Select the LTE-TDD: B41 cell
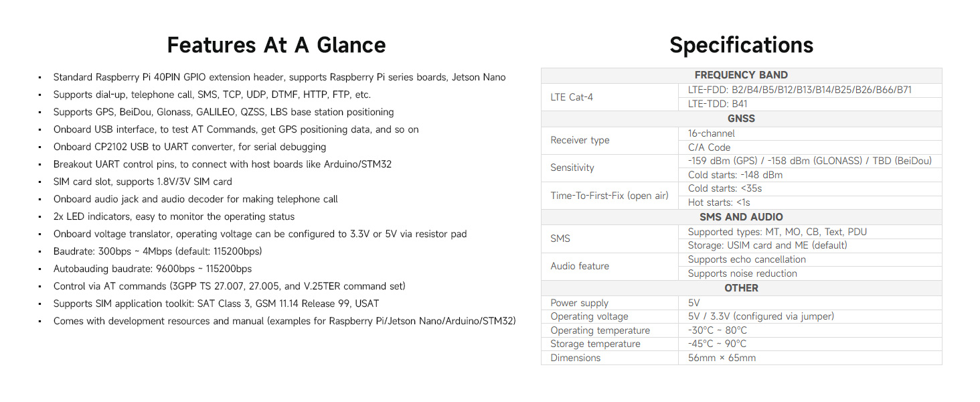The width and height of the screenshot is (980, 402). pos(810,104)
